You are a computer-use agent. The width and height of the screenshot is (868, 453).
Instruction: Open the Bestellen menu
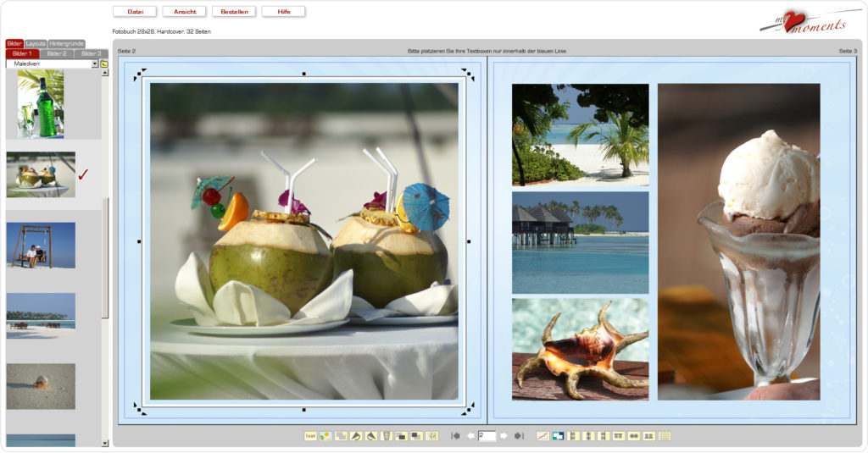234,12
